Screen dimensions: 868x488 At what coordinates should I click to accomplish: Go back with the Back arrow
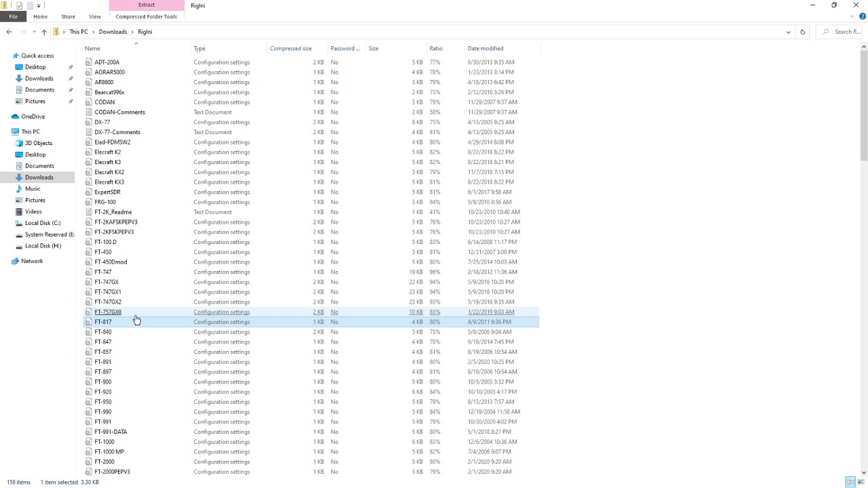(9, 32)
